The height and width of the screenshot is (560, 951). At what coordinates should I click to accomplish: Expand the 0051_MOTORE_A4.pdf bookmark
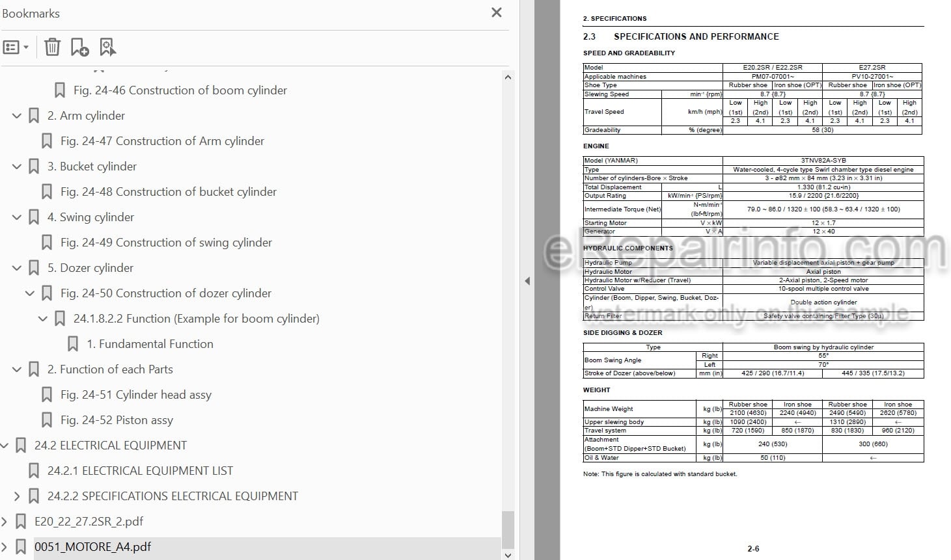tap(4, 546)
